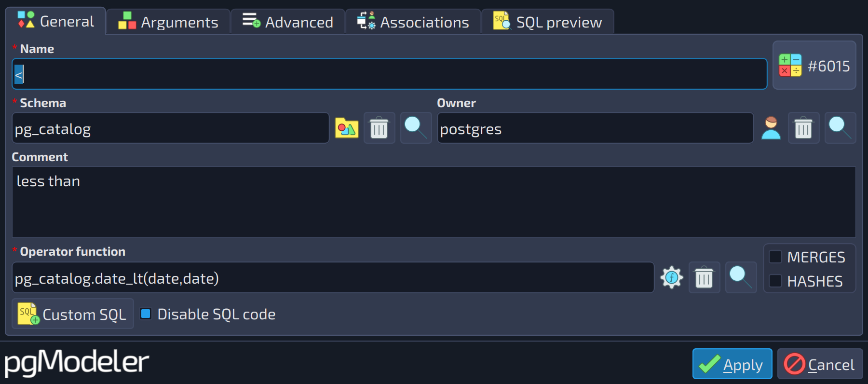The height and width of the screenshot is (384, 868).
Task: Click the operator function gear icon
Action: tap(672, 278)
